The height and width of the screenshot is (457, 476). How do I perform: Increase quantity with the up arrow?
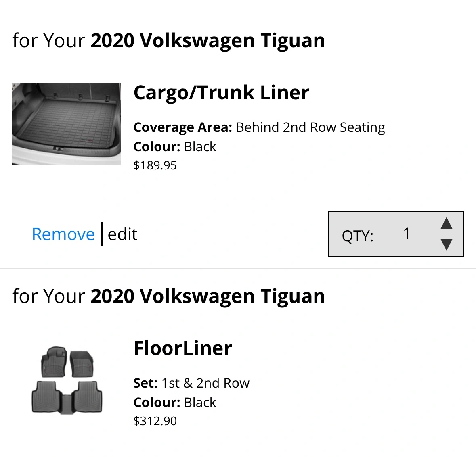[446, 223]
